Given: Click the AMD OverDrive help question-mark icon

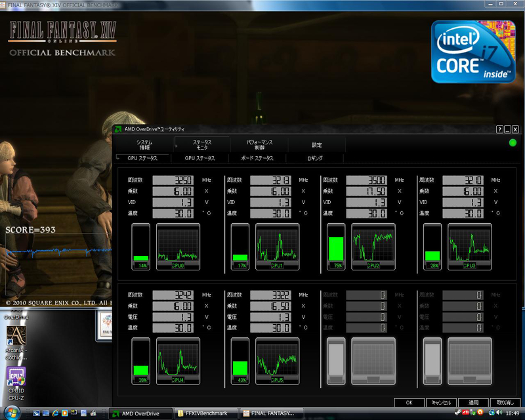Looking at the screenshot, I should pyautogui.click(x=499, y=129).
